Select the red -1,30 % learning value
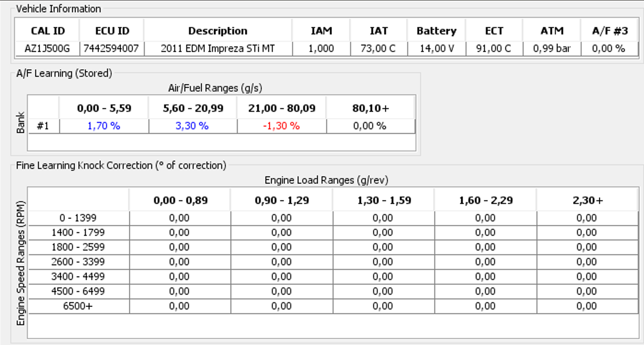 click(281, 126)
